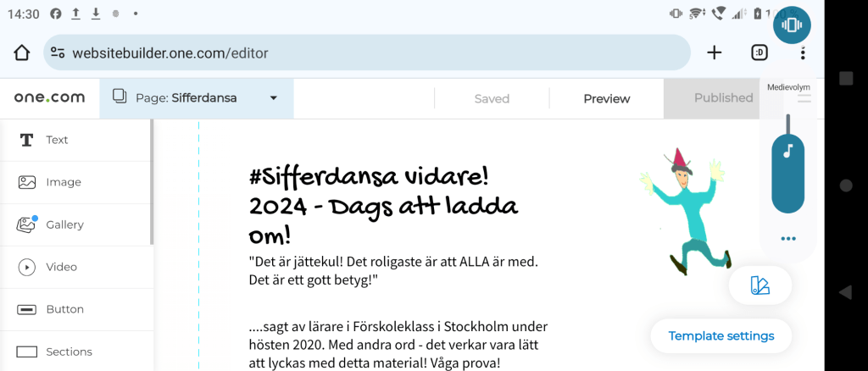
Task: Open the browser tab switcher
Action: (759, 53)
